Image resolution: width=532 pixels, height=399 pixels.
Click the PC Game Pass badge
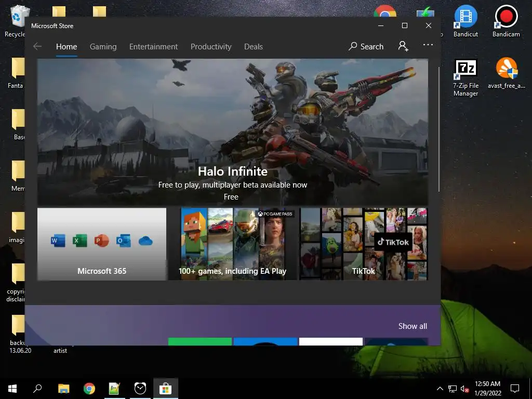[275, 214]
